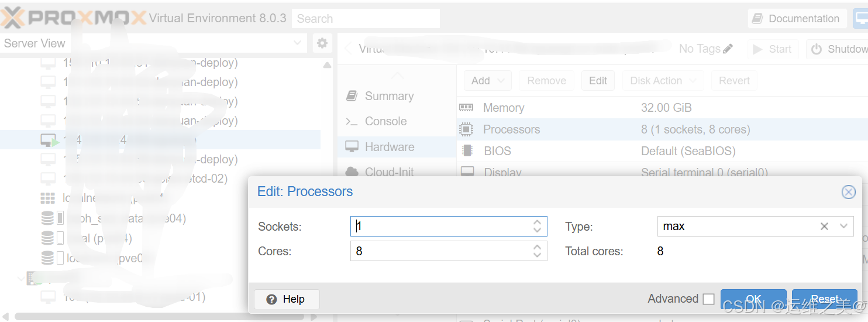Click the Shutdown button
The width and height of the screenshot is (868, 322).
pos(838,49)
